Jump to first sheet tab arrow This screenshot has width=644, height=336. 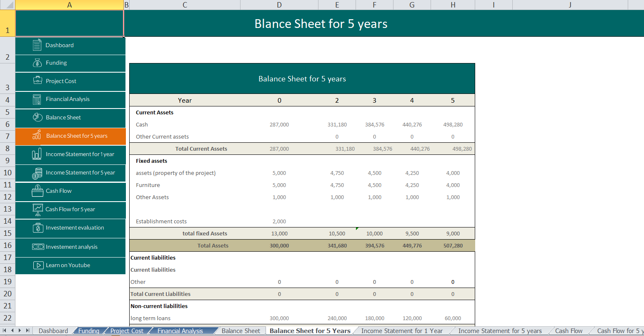click(5, 331)
